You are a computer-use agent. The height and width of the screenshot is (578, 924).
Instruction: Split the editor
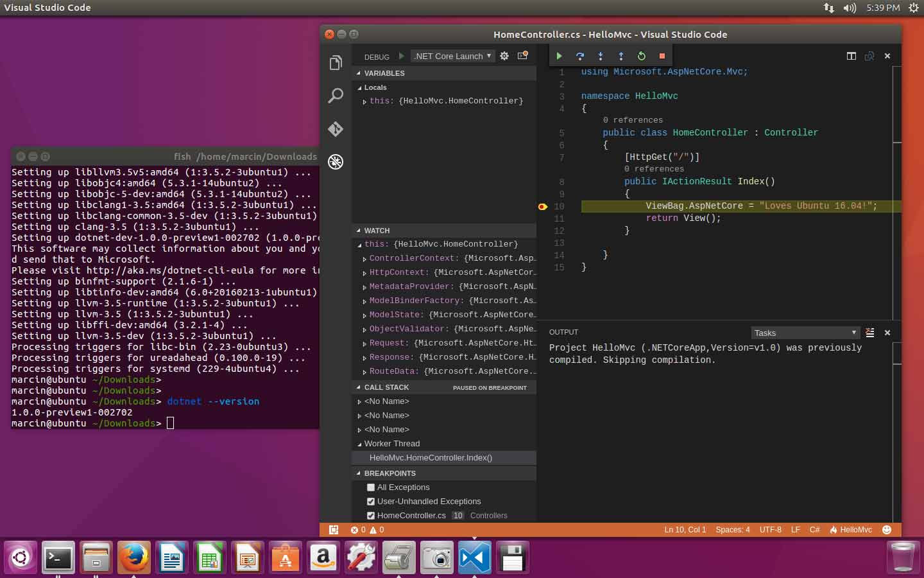pyautogui.click(x=851, y=56)
